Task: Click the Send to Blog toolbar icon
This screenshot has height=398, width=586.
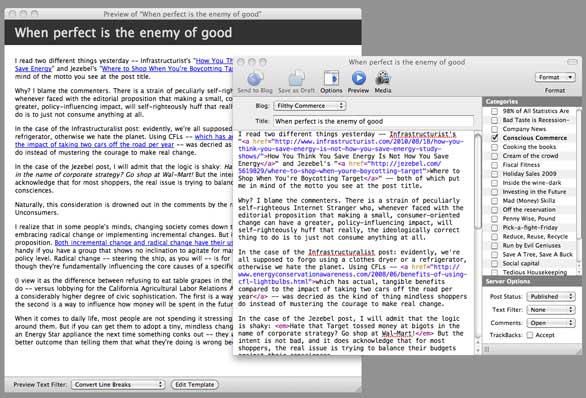Action: (255, 79)
